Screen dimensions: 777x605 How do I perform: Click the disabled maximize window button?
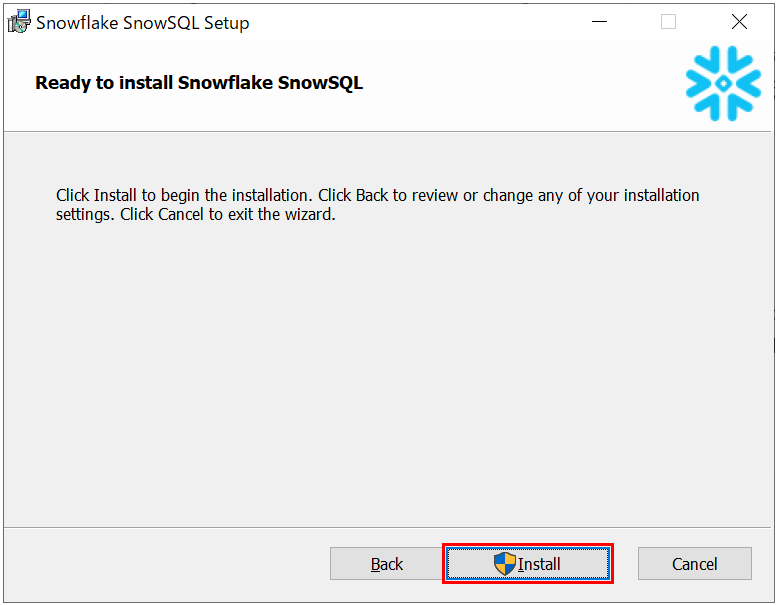point(668,22)
